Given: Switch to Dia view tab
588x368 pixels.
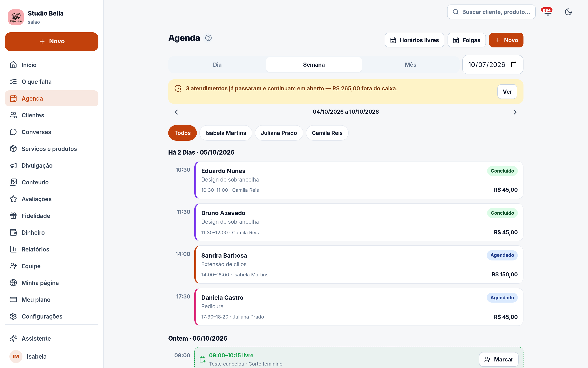Looking at the screenshot, I should (x=217, y=65).
